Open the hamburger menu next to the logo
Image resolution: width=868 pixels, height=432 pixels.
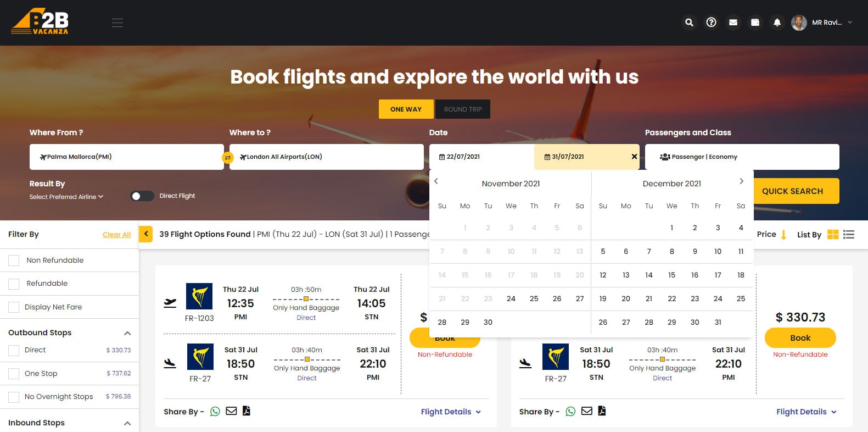point(117,23)
